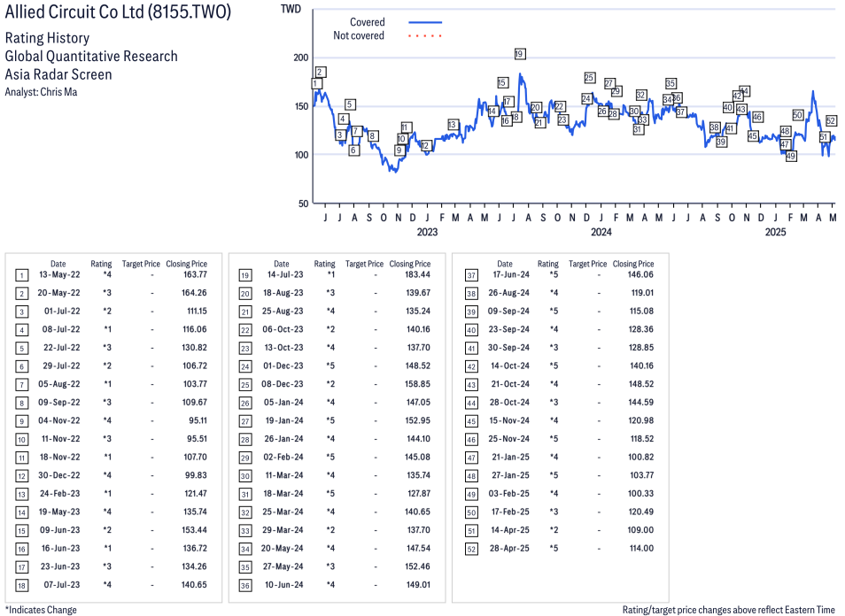Click the 13-May-22 date cell
845x616 pixels.
coord(59,274)
